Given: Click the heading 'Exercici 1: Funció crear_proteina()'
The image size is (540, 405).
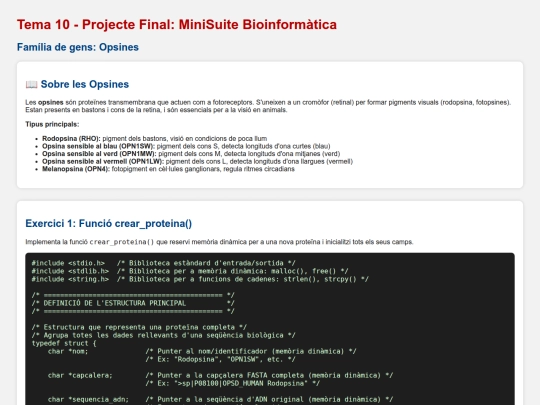Looking at the screenshot, I should click(108, 224).
